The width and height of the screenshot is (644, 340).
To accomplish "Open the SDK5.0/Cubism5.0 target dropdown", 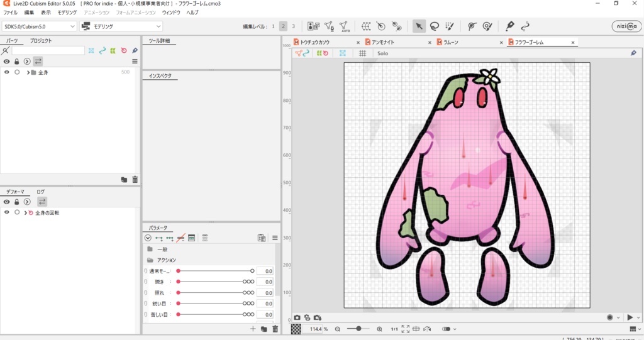I will (x=40, y=26).
